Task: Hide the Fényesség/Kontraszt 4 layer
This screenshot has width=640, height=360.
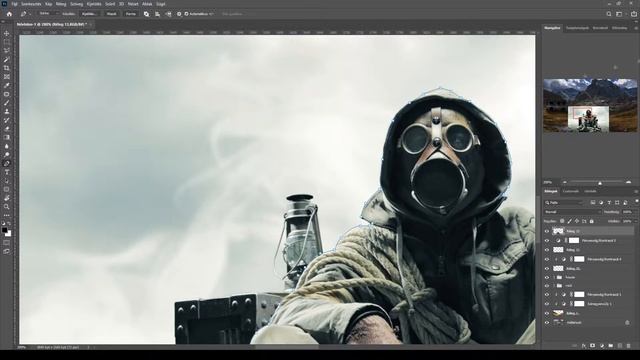Action: pyautogui.click(x=547, y=259)
